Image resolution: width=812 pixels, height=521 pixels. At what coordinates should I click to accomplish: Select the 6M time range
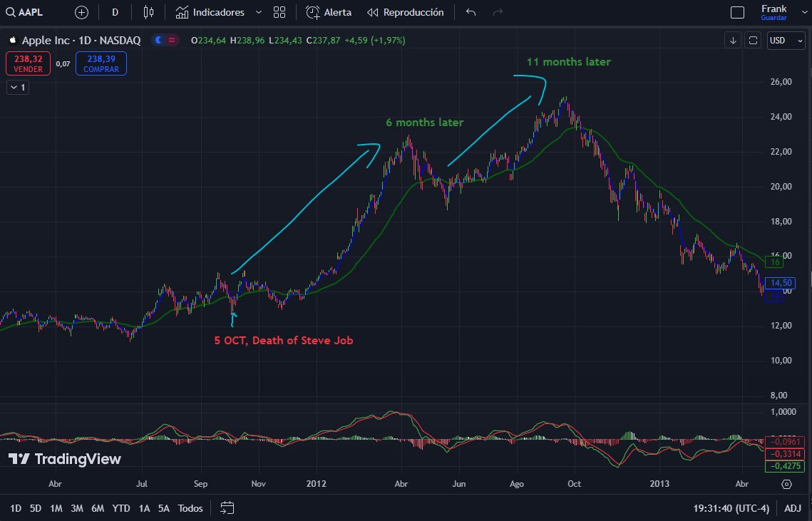[x=98, y=508]
